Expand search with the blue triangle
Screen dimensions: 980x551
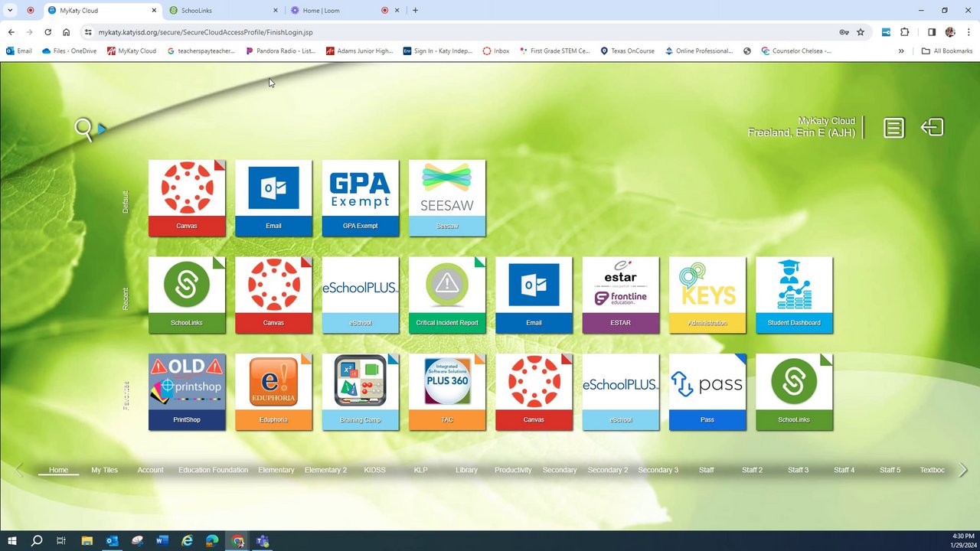tap(101, 129)
